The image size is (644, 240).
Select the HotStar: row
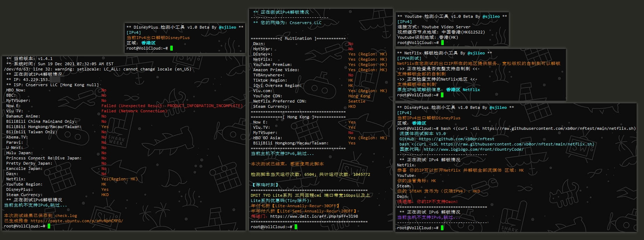pos(303,49)
